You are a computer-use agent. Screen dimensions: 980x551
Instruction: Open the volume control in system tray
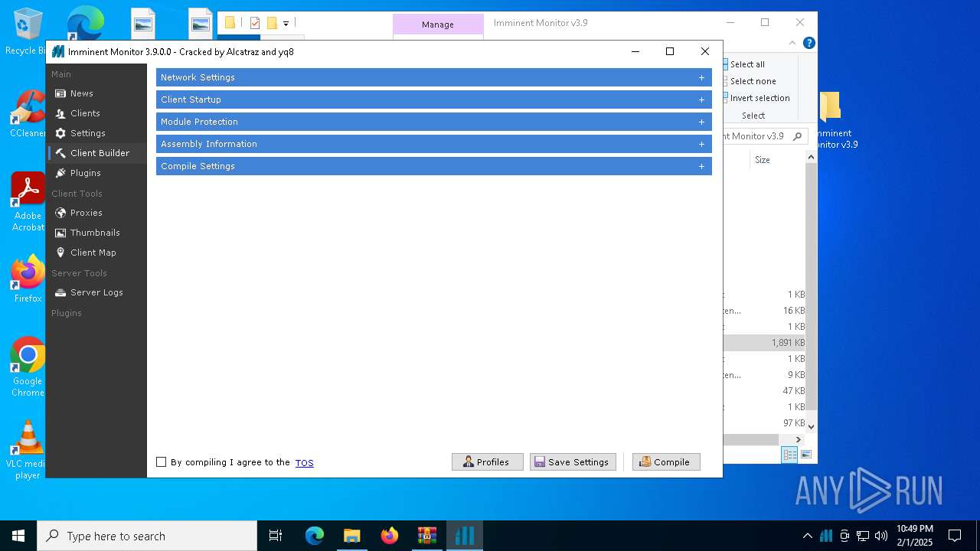click(x=881, y=536)
